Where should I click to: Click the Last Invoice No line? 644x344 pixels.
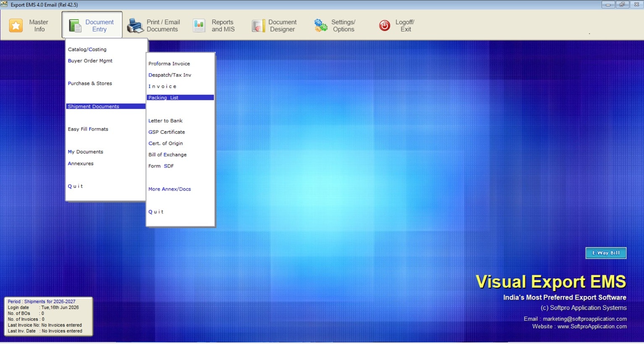pos(45,325)
